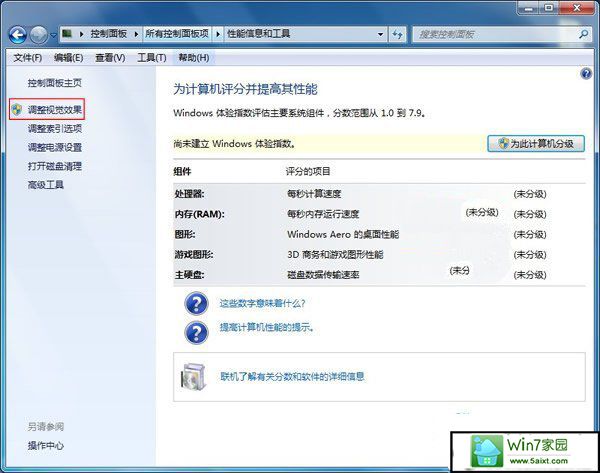The height and width of the screenshot is (473, 600).
Task: Open the 文件(F) menu
Action: [x=28, y=58]
